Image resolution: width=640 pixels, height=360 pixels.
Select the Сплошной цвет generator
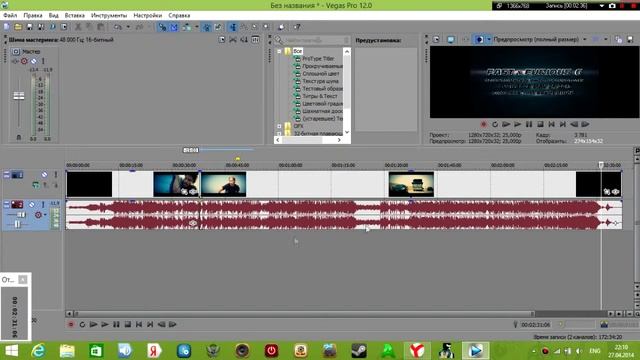click(x=320, y=74)
